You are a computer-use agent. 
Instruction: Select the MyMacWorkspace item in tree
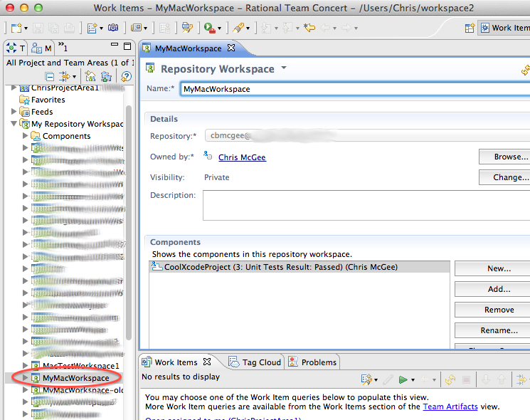75,378
